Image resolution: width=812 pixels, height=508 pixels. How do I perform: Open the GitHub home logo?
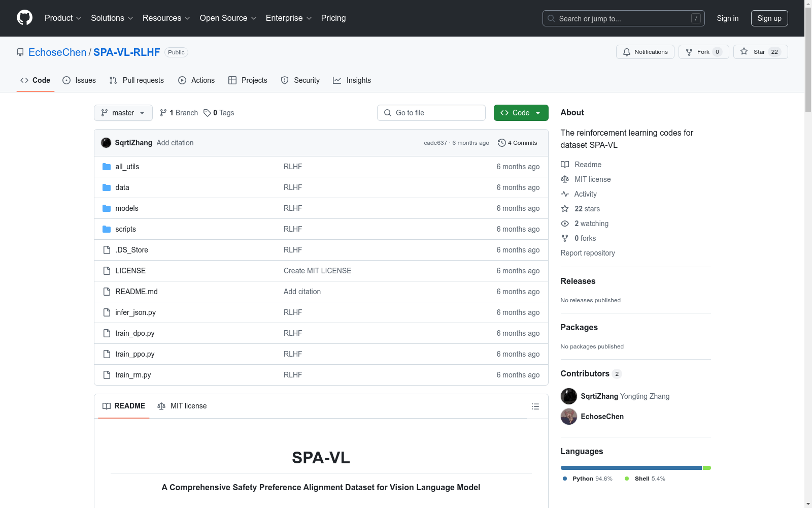[x=24, y=18]
